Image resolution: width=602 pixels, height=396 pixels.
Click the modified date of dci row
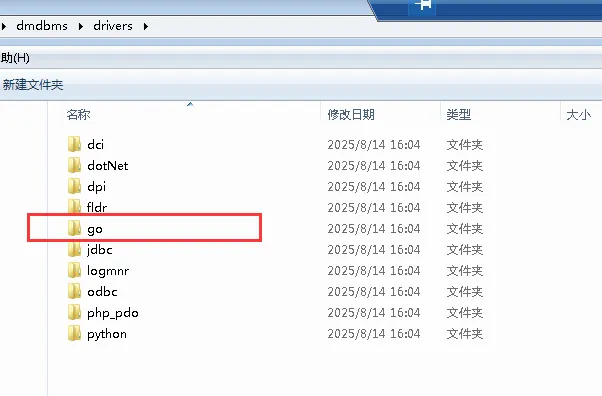point(374,145)
